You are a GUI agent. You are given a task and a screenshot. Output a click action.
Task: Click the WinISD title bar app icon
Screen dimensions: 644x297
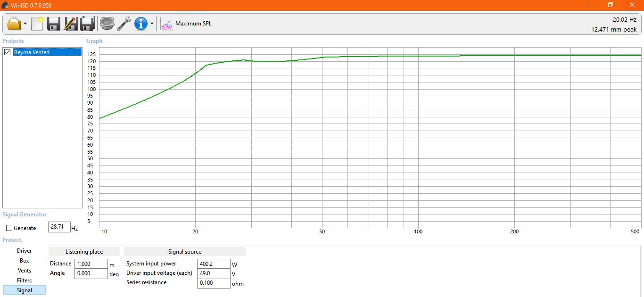click(x=5, y=5)
